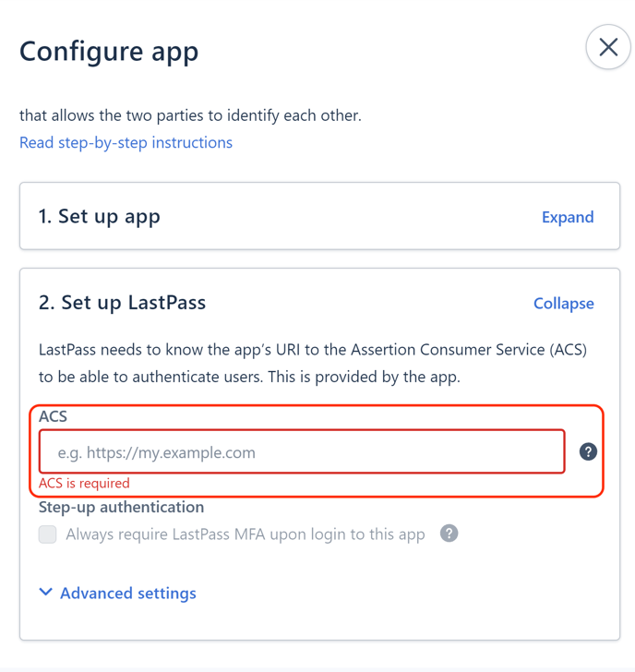The image size is (635, 672).
Task: Open the Advanced settings text link
Action: click(127, 594)
